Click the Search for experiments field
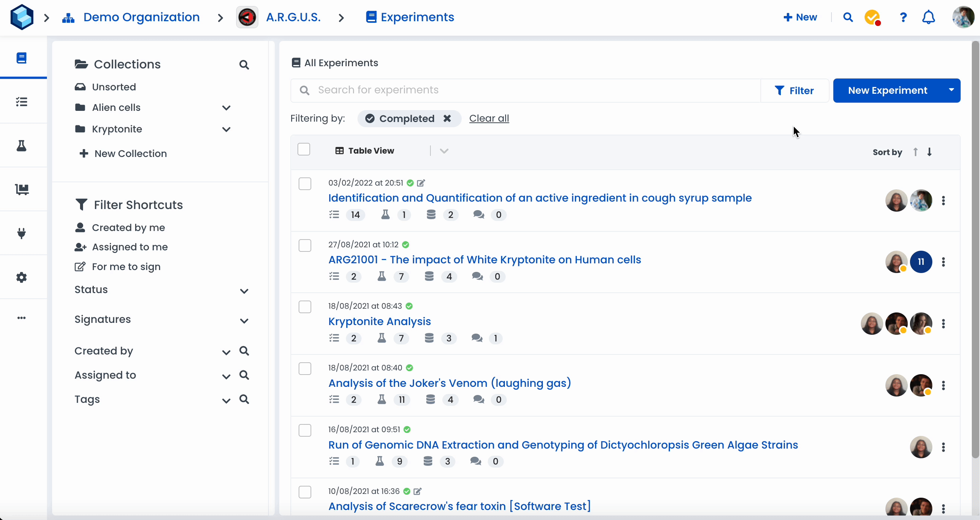 532,90
